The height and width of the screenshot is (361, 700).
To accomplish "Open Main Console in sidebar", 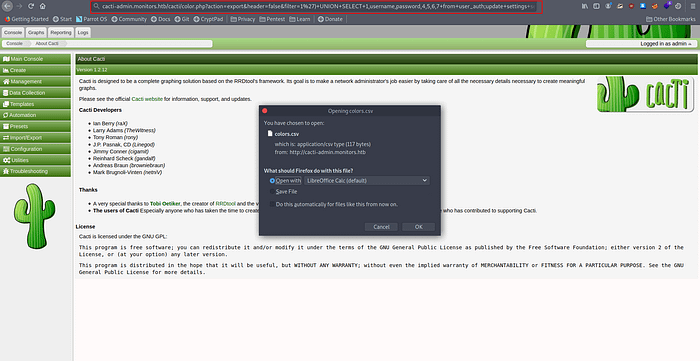I will (35, 59).
